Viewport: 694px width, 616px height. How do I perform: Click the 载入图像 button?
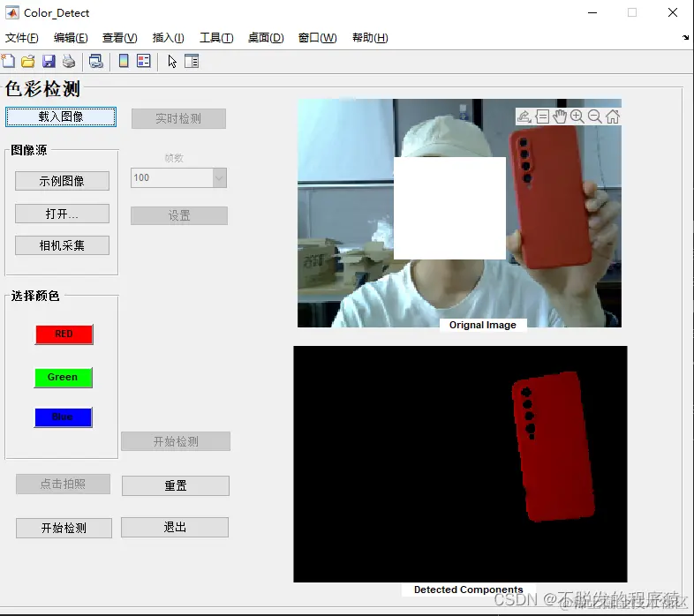(61, 116)
